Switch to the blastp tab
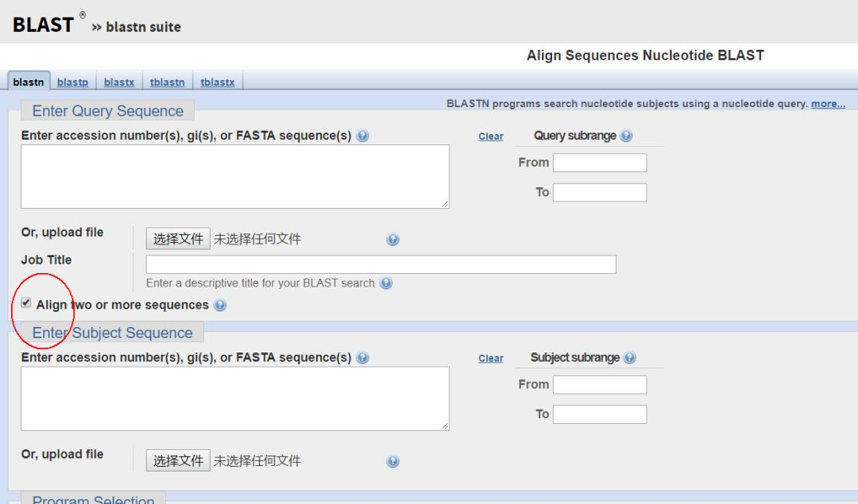 [x=73, y=82]
